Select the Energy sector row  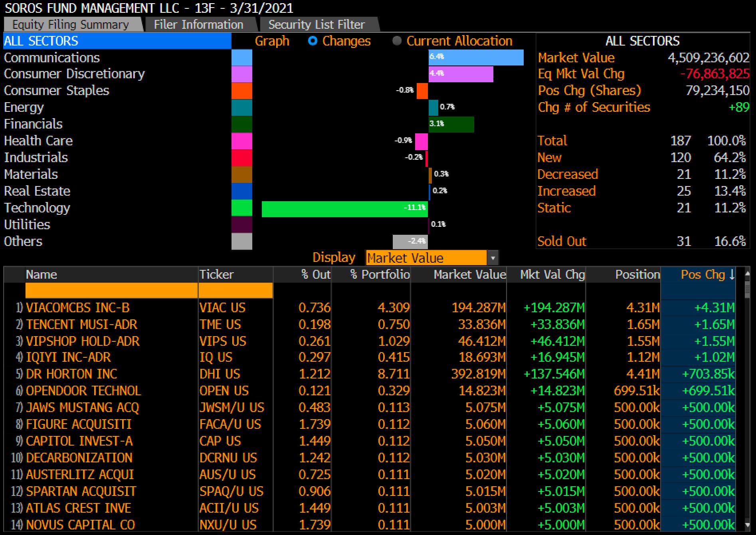pos(117,107)
